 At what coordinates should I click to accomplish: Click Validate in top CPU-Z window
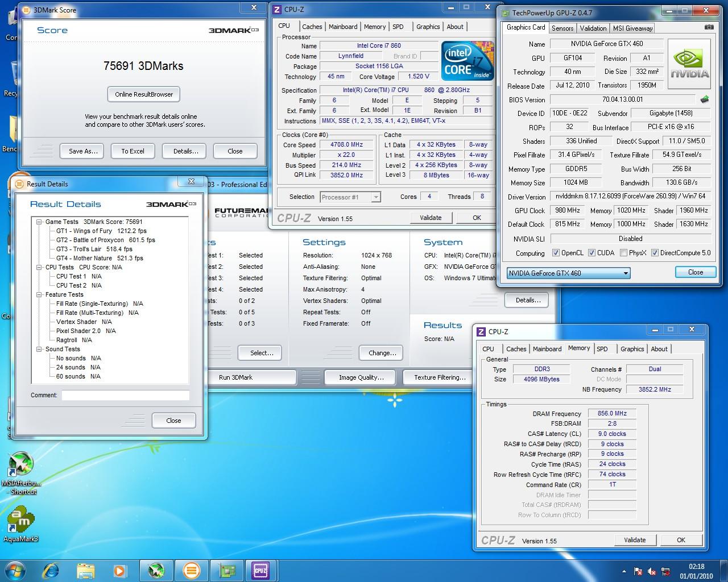(431, 218)
